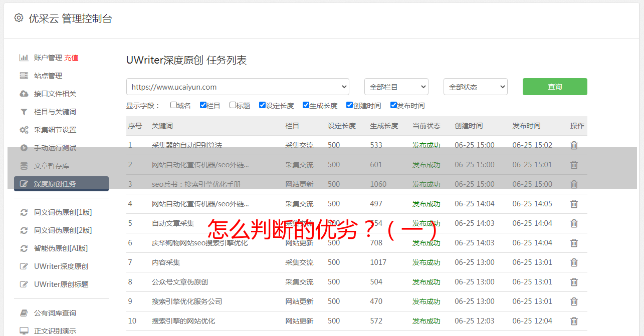Image resolution: width=644 pixels, height=336 pixels.
Task: Click the cloud upload icon for 接口文件相关
Action: tap(24, 94)
